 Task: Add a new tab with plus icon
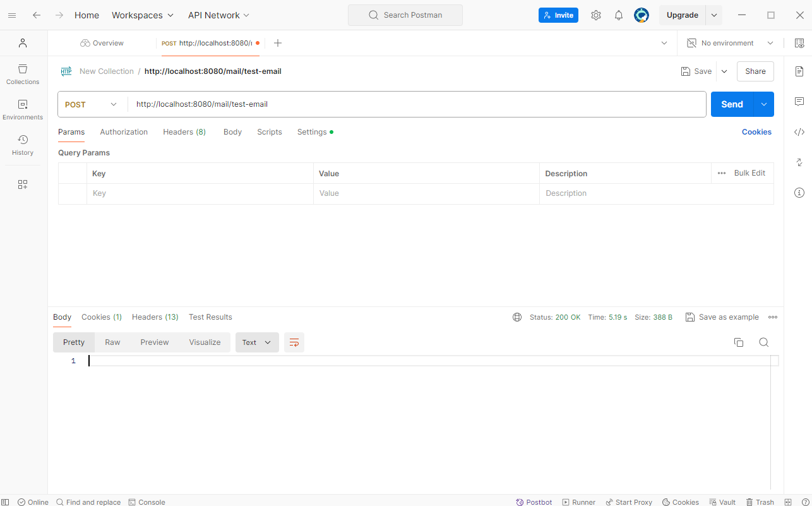coord(278,43)
